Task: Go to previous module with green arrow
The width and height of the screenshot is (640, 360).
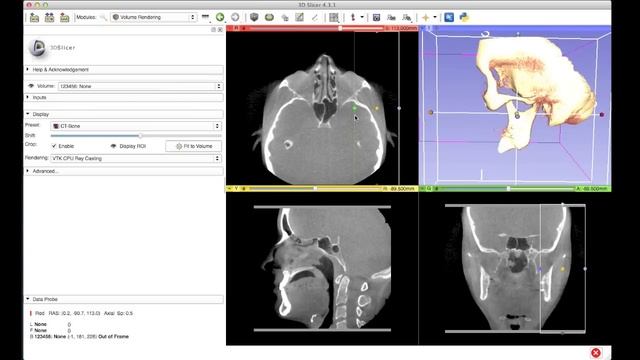Action: 220,17
